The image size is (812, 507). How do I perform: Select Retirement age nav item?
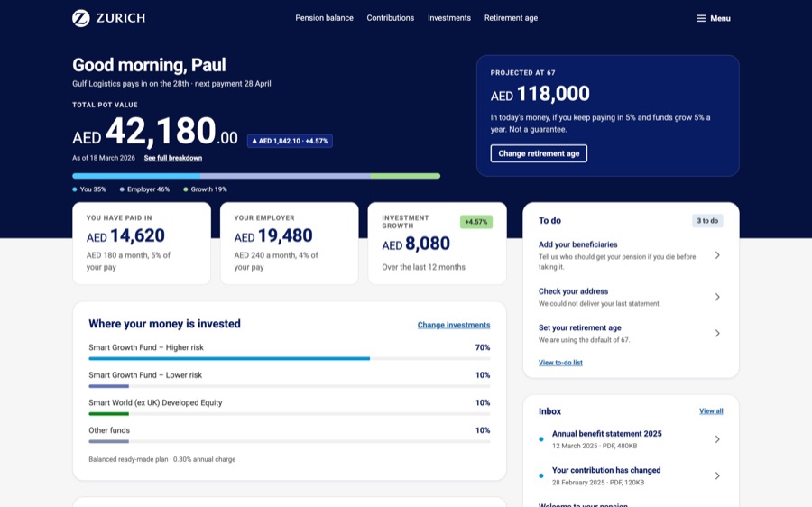coord(511,18)
